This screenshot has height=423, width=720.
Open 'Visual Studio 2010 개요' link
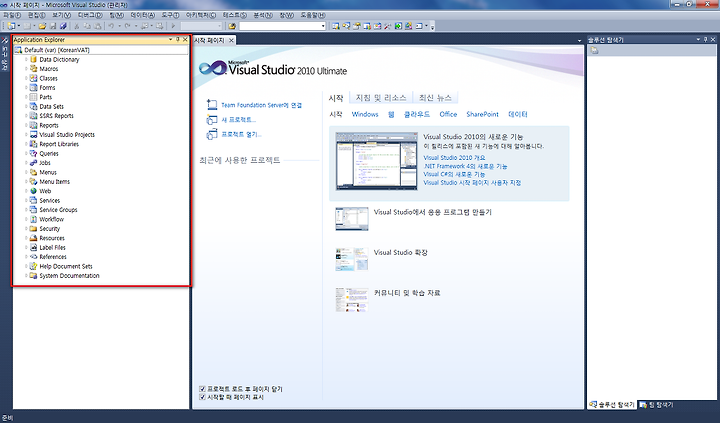[454, 158]
